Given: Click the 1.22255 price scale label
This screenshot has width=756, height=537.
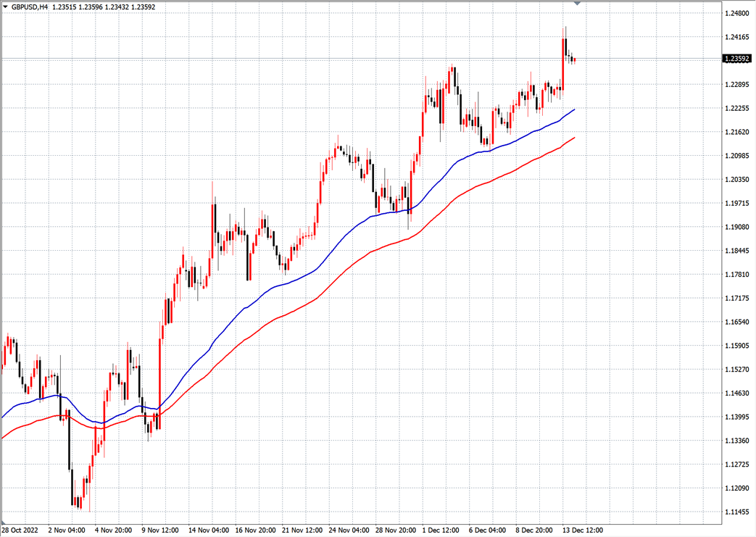Looking at the screenshot, I should pos(736,109).
